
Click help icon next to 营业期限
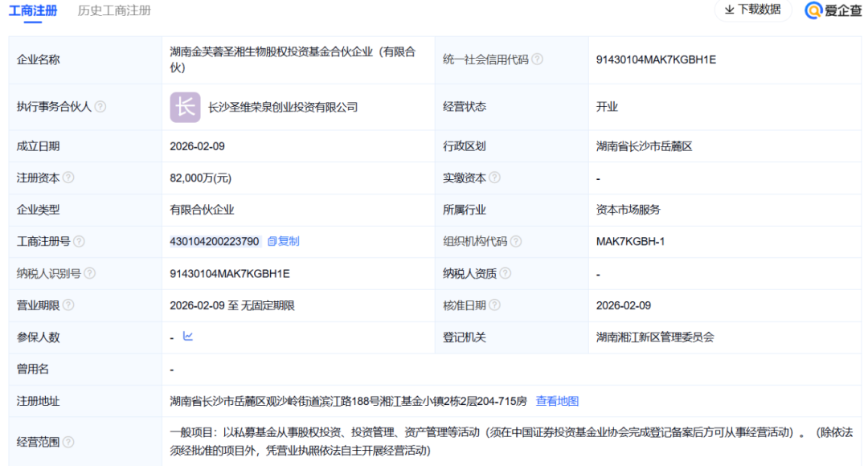68,305
